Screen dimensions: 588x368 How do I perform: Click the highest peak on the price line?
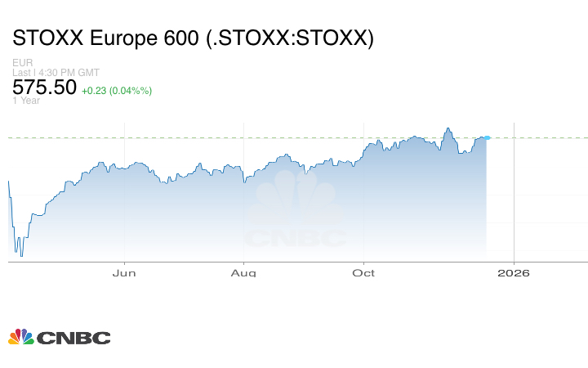click(448, 128)
